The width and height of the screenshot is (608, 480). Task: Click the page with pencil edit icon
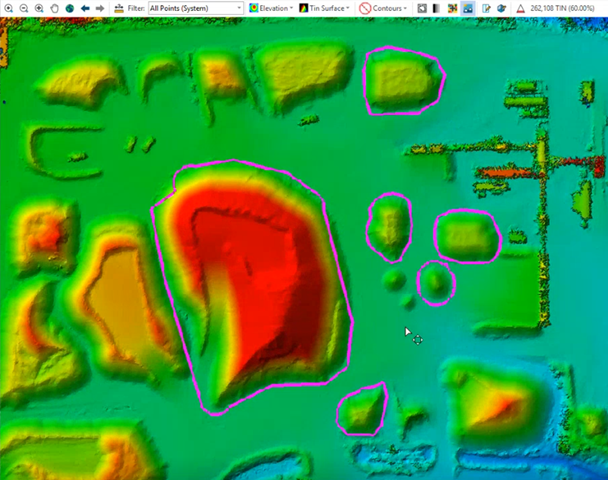[x=486, y=8]
